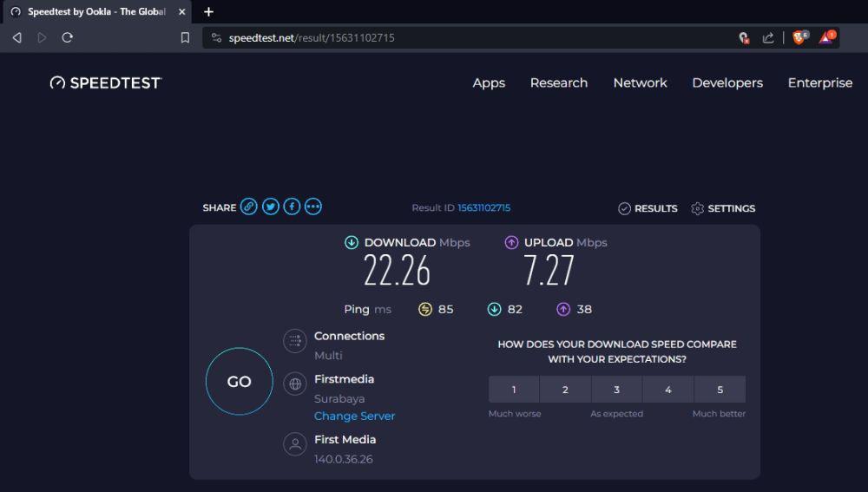Reload the page
The image size is (868, 492).
[68, 37]
